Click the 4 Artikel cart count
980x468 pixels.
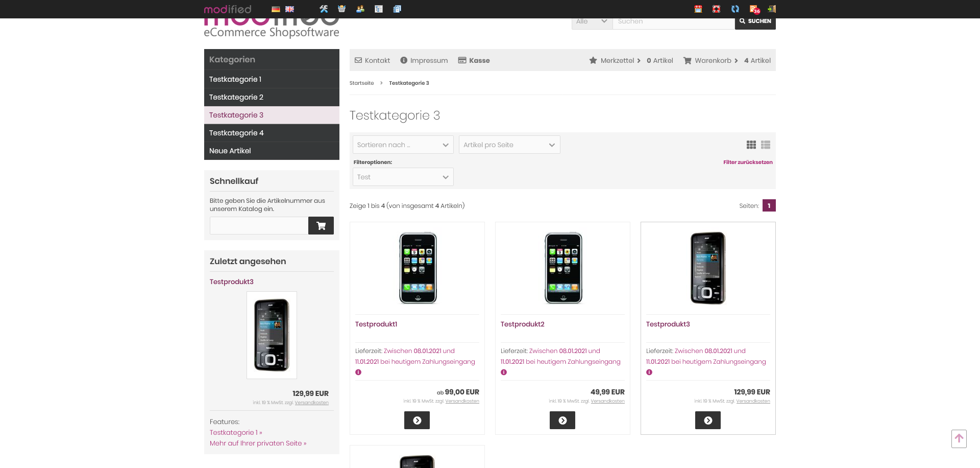[x=757, y=60]
